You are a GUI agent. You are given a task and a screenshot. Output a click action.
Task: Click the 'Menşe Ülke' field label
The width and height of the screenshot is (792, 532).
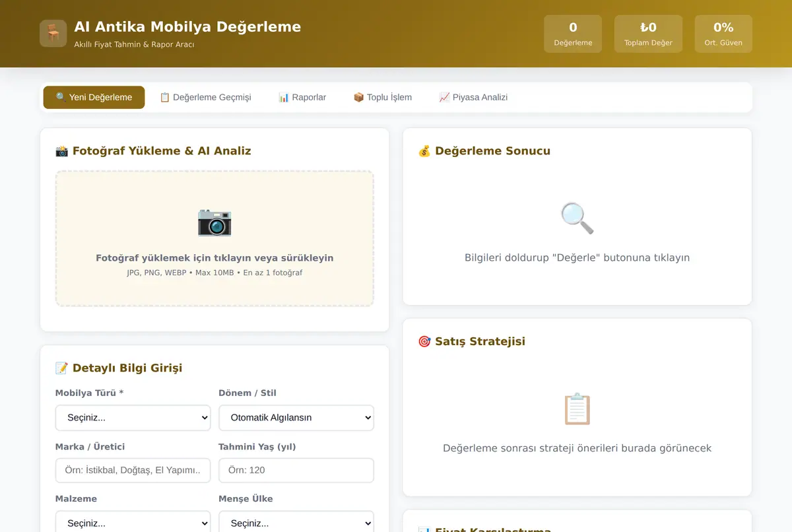[246, 499]
